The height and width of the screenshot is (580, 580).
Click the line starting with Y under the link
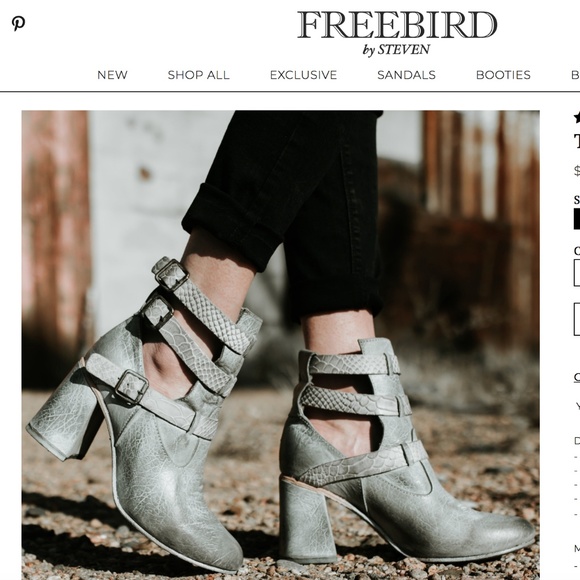coord(577,406)
